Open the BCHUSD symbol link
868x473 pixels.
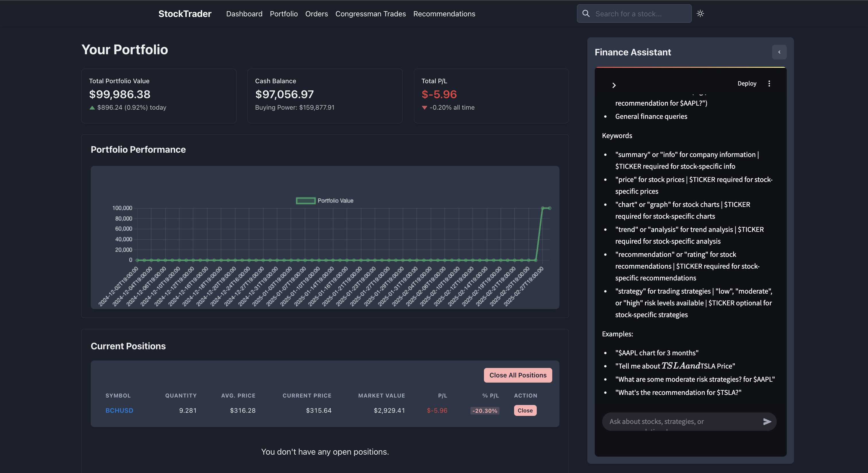(x=119, y=410)
